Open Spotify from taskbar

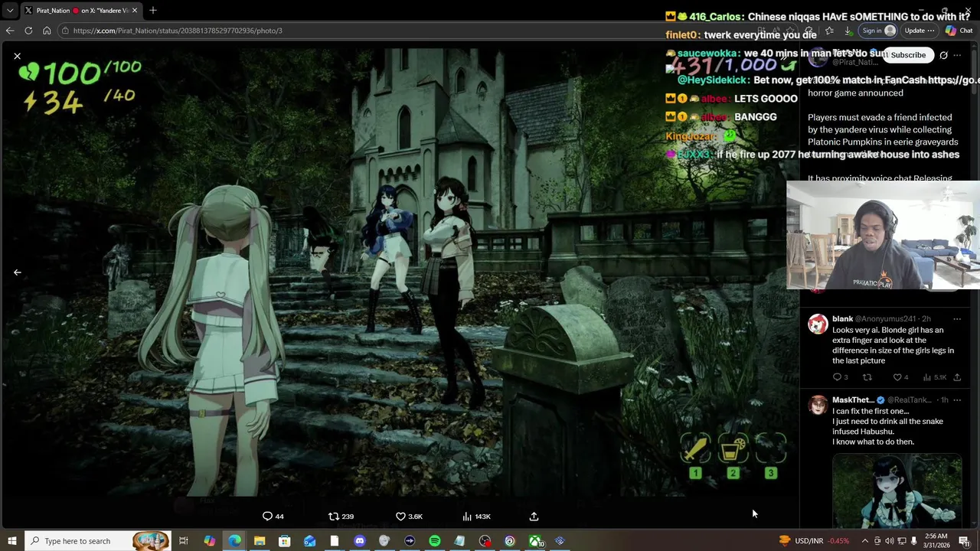click(434, 541)
